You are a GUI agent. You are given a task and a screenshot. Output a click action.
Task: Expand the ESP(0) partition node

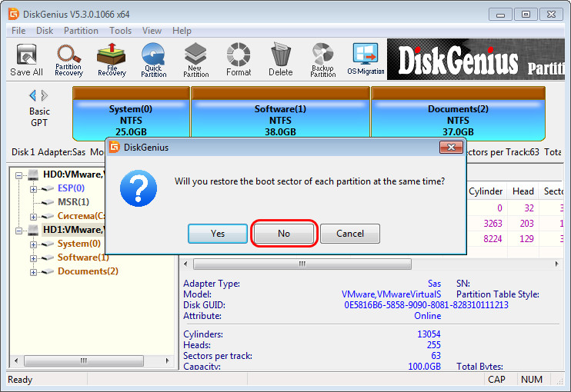pos(33,189)
